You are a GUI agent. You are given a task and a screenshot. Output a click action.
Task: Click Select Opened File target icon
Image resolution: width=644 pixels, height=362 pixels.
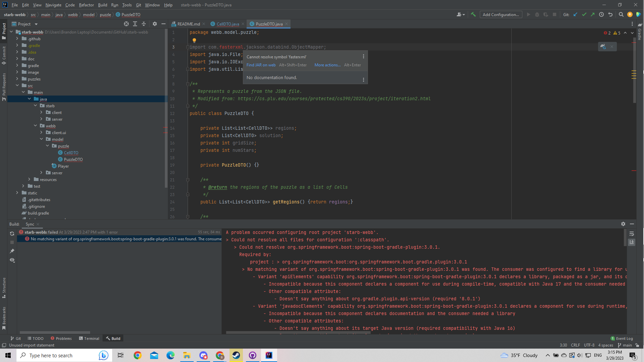click(x=126, y=24)
